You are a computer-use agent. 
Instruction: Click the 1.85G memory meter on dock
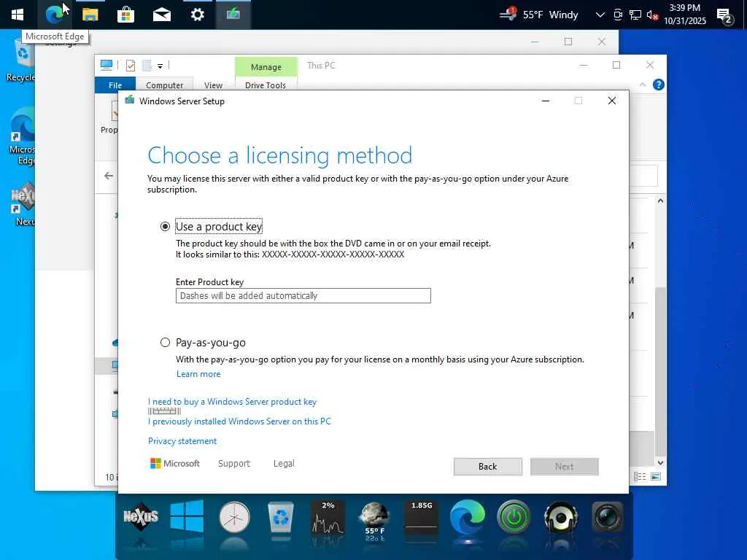(x=421, y=517)
